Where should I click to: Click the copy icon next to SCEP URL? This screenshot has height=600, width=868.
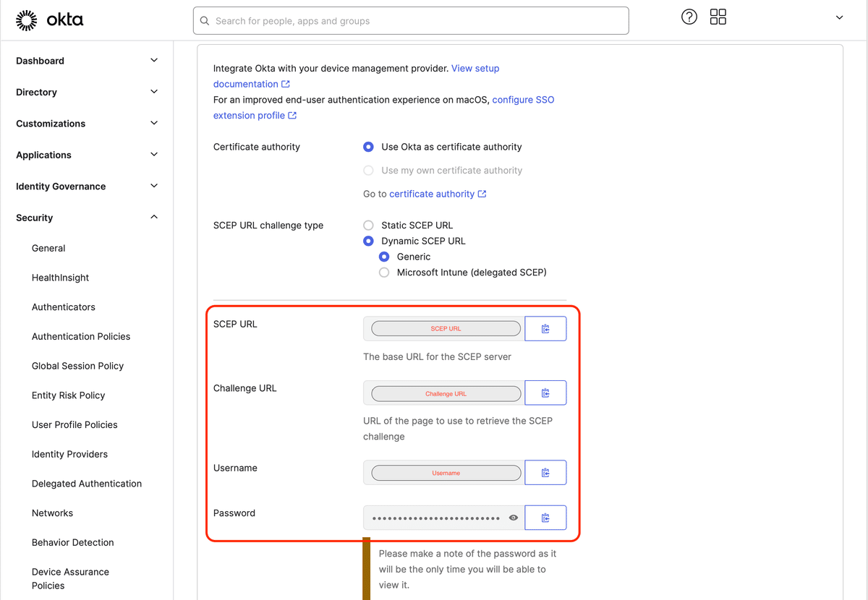point(545,328)
